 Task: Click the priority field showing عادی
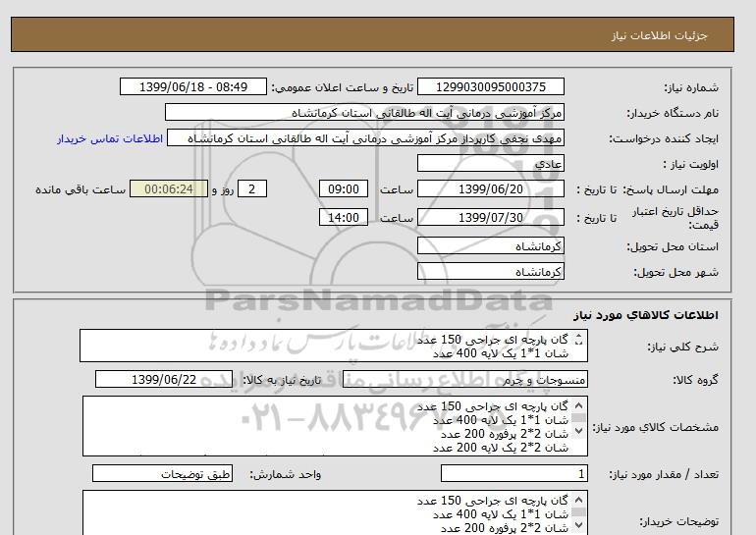pos(490,163)
